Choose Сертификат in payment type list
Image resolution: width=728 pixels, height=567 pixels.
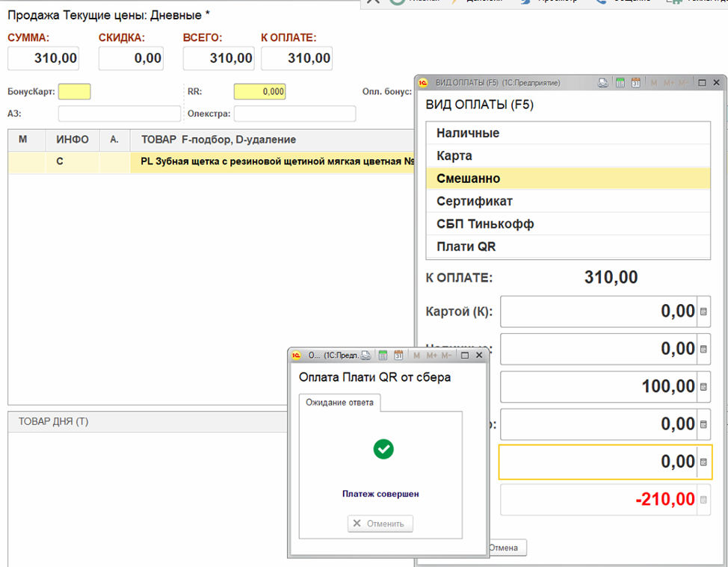(475, 201)
